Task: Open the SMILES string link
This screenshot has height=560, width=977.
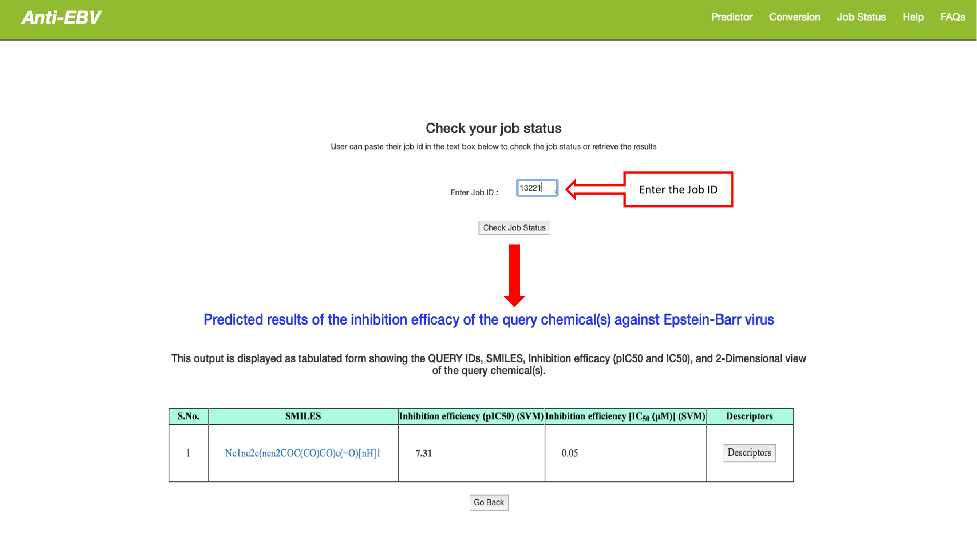Action: point(302,453)
